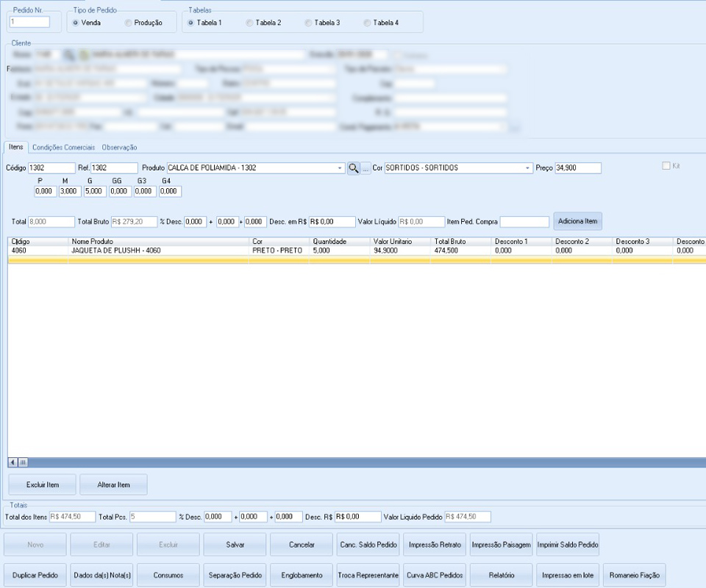Click the Excluir Item button
The width and height of the screenshot is (706, 588).
click(x=41, y=485)
